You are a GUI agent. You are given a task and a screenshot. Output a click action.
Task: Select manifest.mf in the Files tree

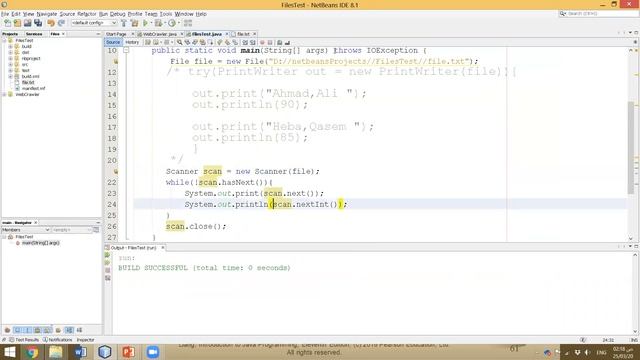coord(33,88)
